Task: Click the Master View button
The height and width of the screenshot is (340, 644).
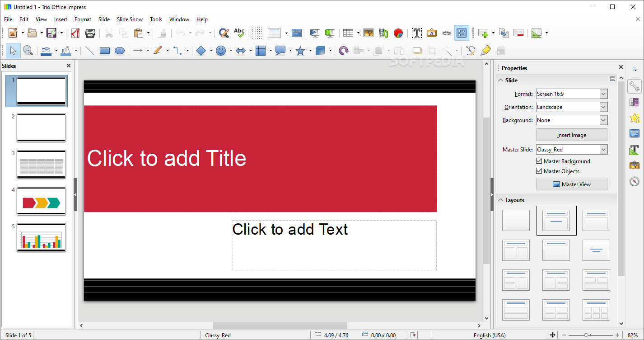Action: coord(572,184)
